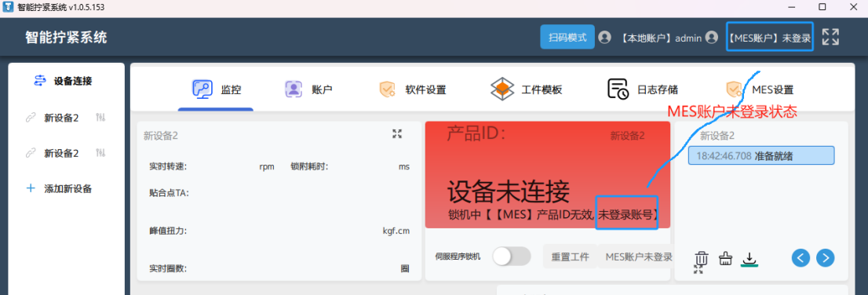The width and height of the screenshot is (868, 295).
Task: Click the user avatar icon before 【MES账户】
Action: pos(711,38)
